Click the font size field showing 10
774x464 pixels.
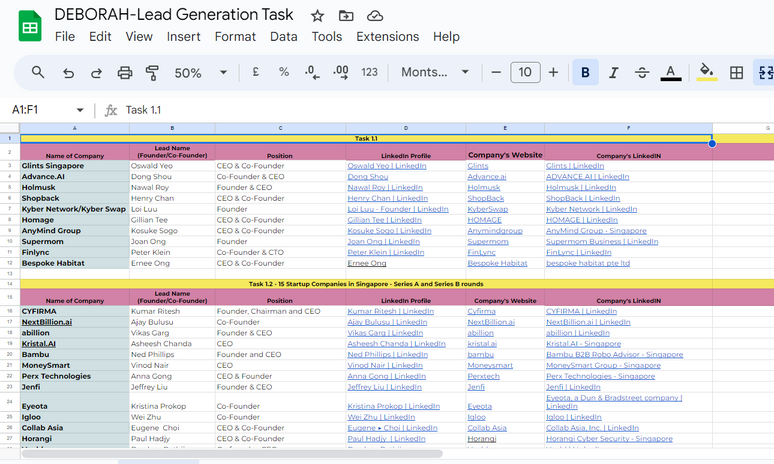click(x=525, y=73)
